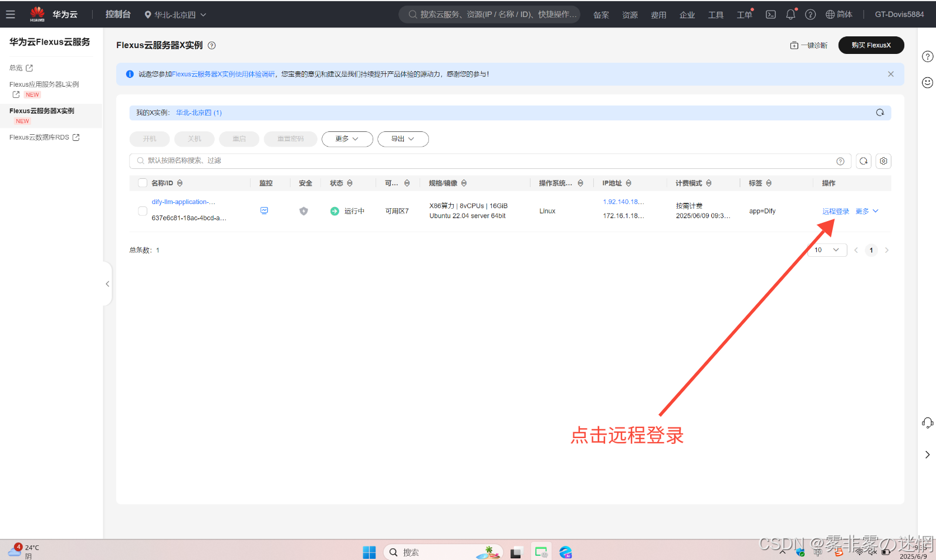Viewport: 936px width, 560px height.
Task: Open the 导出 export dropdown
Action: pos(403,139)
